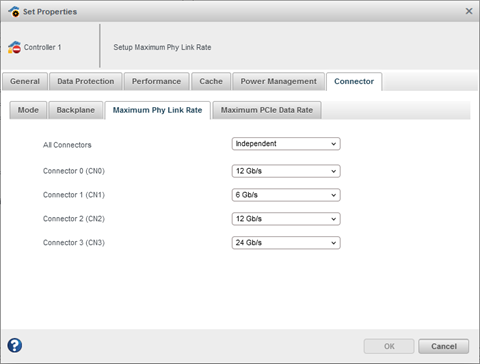Switch to the Mode sub-tab
This screenshot has width=480, height=364.
[x=28, y=110]
